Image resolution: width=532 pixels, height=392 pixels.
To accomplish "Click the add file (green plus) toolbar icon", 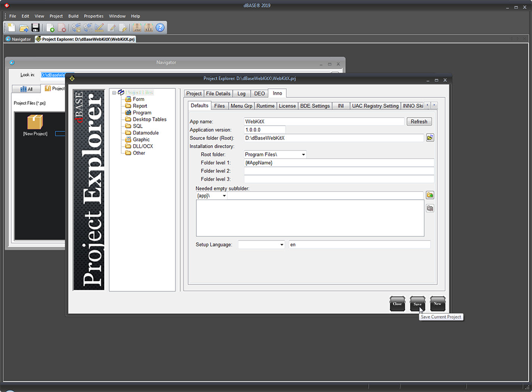I will (x=50, y=28).
